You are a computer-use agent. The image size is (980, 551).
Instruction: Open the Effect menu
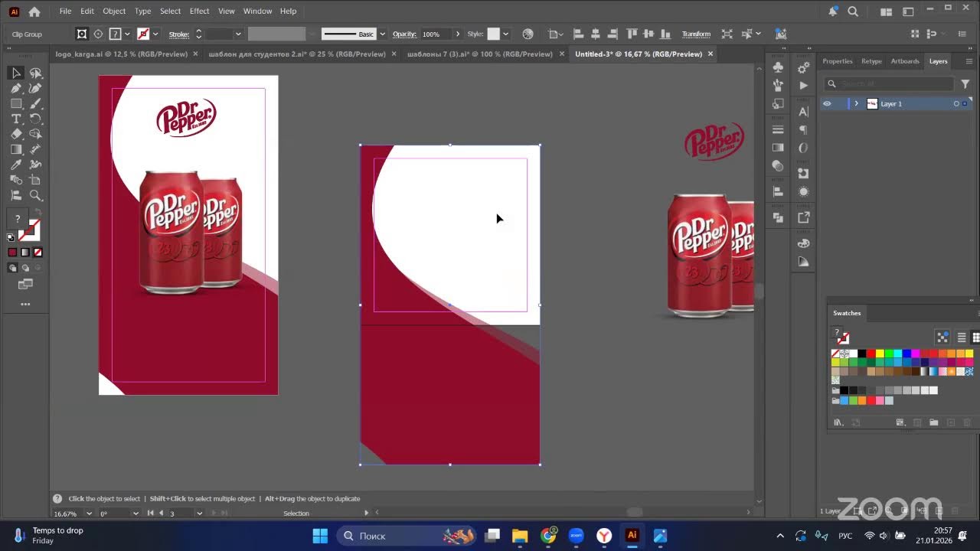(x=199, y=11)
